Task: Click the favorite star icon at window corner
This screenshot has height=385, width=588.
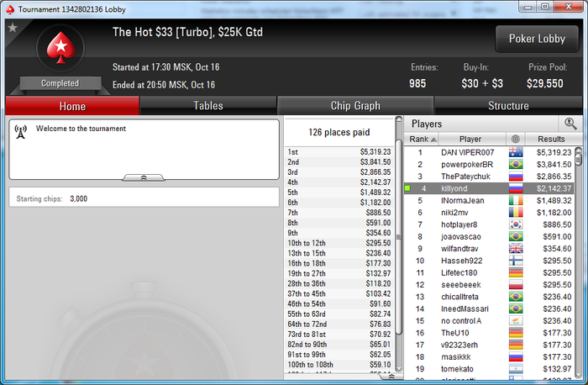Action: pyautogui.click(x=13, y=28)
